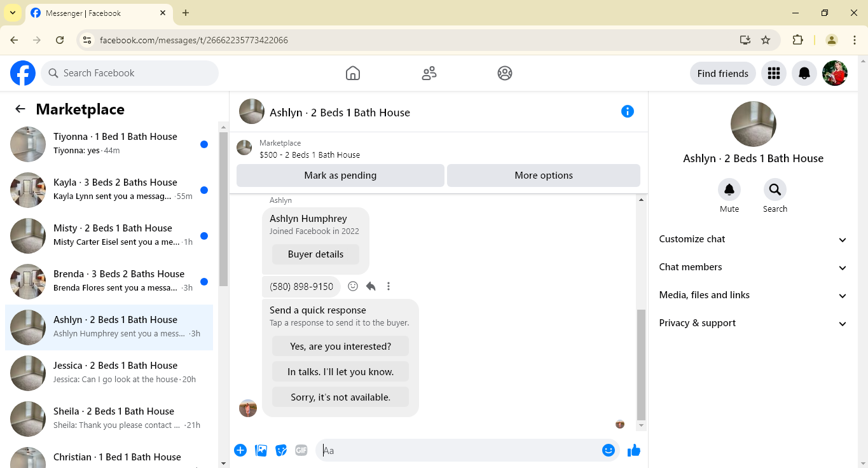This screenshot has width=868, height=468.
Task: Mute the Ashlyn conversation
Action: click(729, 189)
